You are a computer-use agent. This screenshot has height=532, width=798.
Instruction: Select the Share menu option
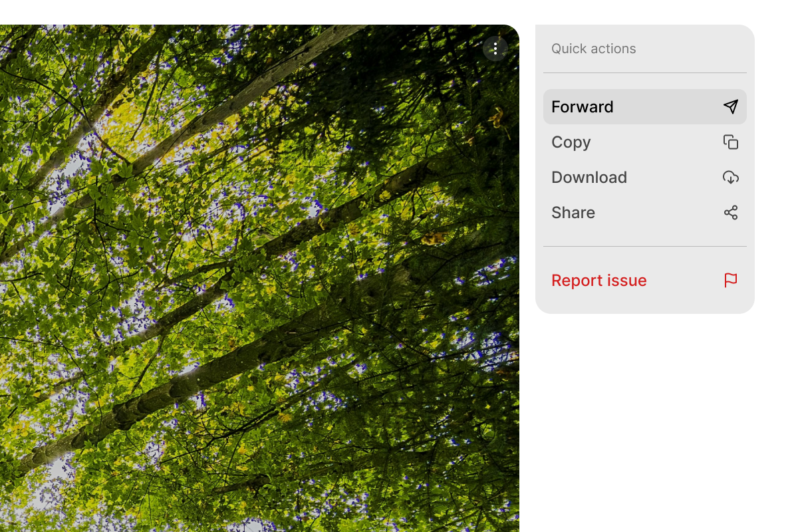click(645, 213)
